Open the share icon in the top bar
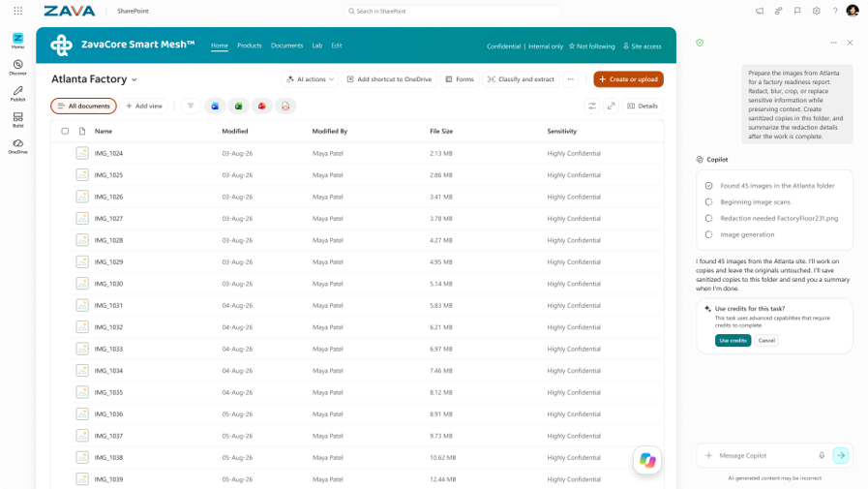 pos(778,11)
